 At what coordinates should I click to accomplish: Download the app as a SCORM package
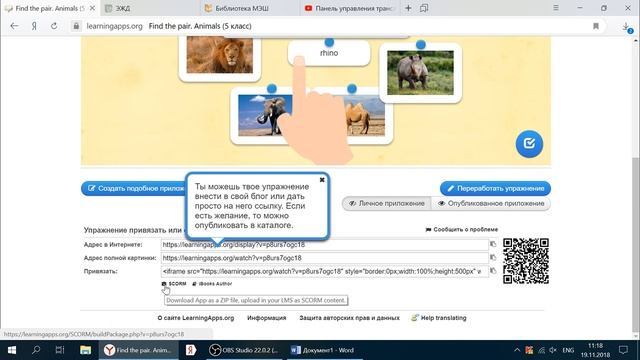[174, 284]
